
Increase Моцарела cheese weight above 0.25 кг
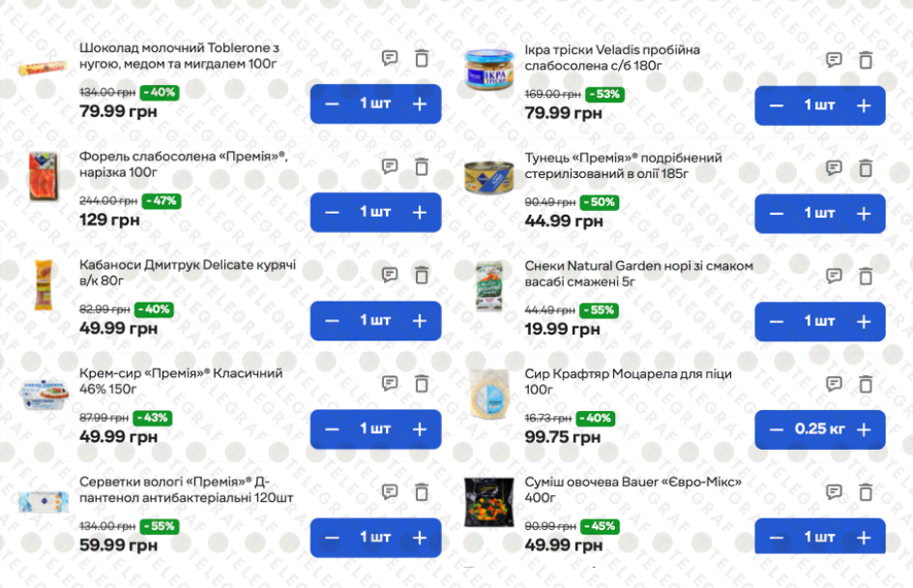point(864,429)
